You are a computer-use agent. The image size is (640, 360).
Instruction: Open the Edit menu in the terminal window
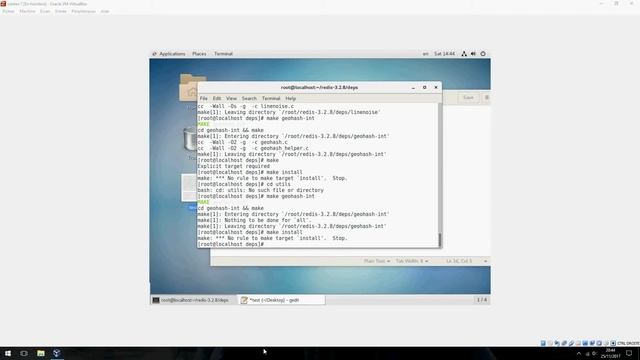217,98
